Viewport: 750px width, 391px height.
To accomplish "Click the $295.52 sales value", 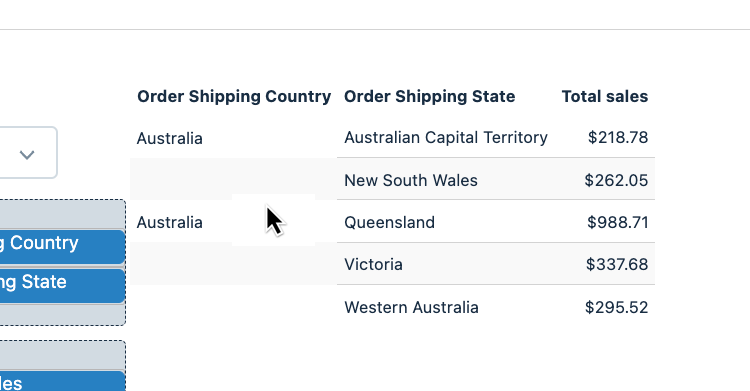I will click(x=616, y=307).
